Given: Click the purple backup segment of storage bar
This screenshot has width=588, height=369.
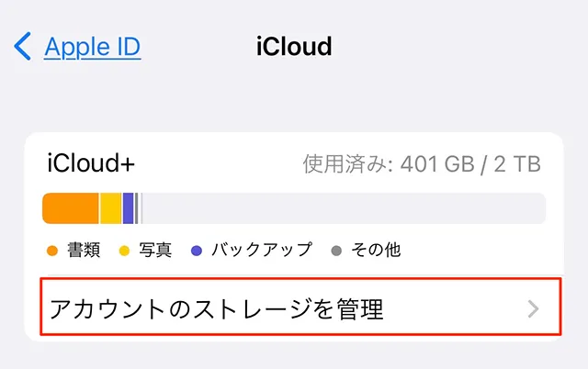Looking at the screenshot, I should coord(129,208).
